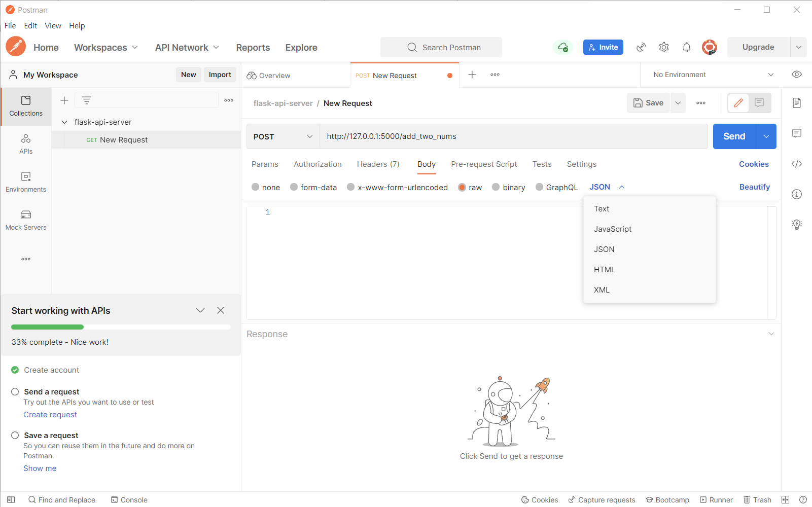The image size is (812, 507).
Task: Click the Postman logo icon
Action: tap(16, 47)
